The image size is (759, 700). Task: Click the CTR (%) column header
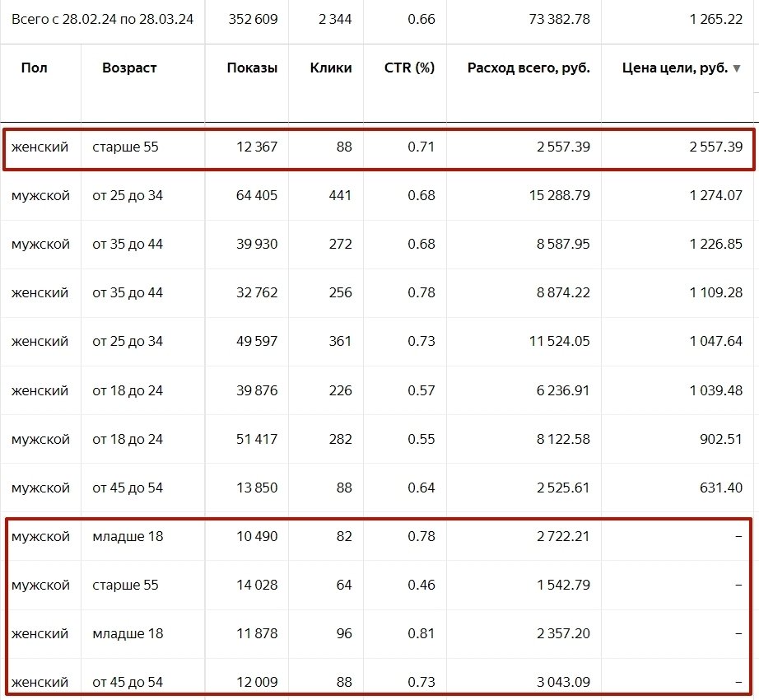click(x=409, y=68)
